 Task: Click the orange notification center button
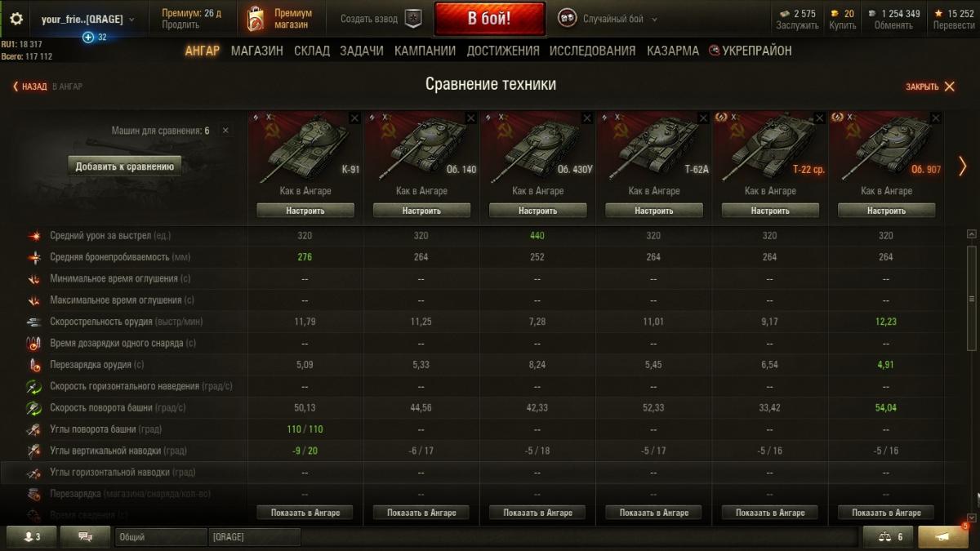(x=943, y=536)
